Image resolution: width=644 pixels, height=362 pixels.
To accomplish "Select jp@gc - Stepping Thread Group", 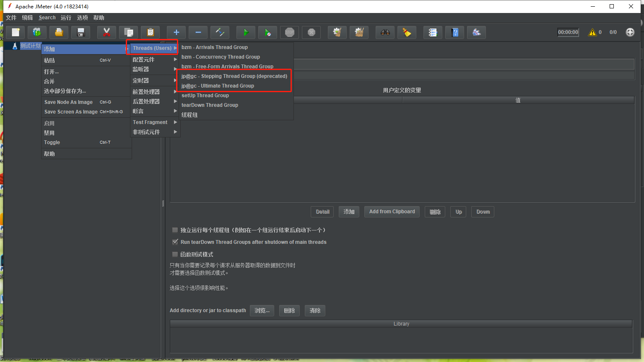I will 236,76.
